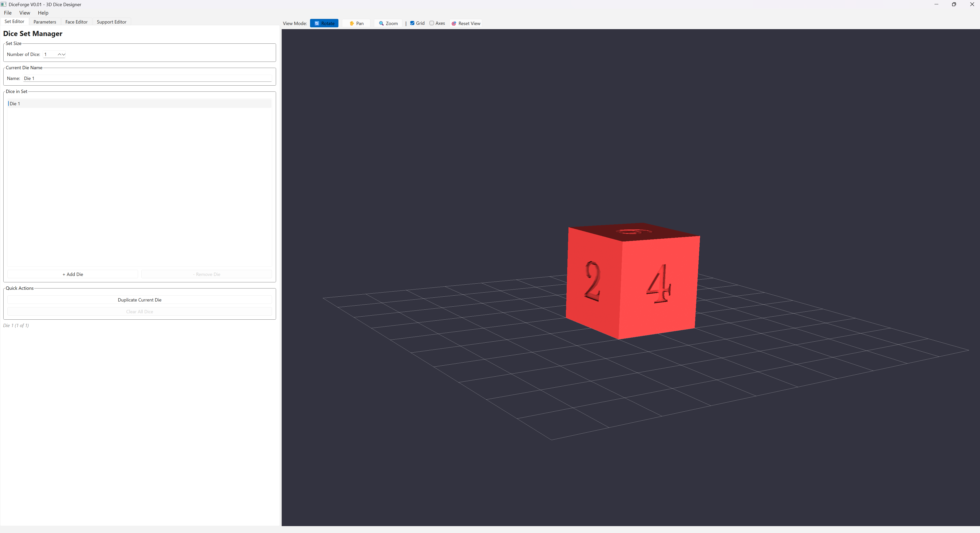Restore down the window

(954, 4)
